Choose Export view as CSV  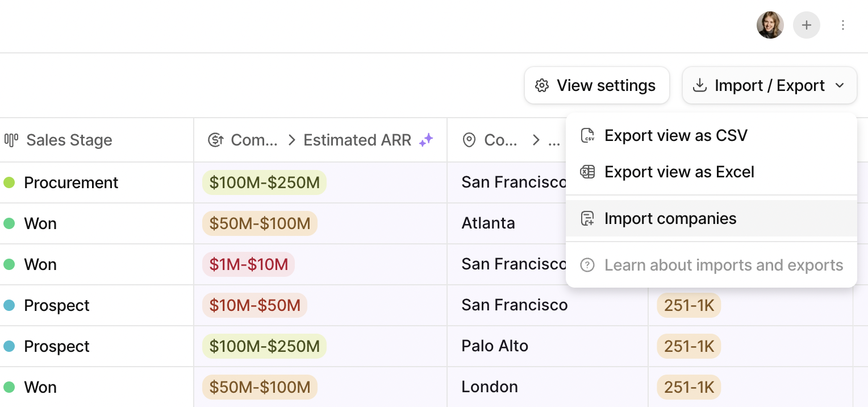[711, 136]
